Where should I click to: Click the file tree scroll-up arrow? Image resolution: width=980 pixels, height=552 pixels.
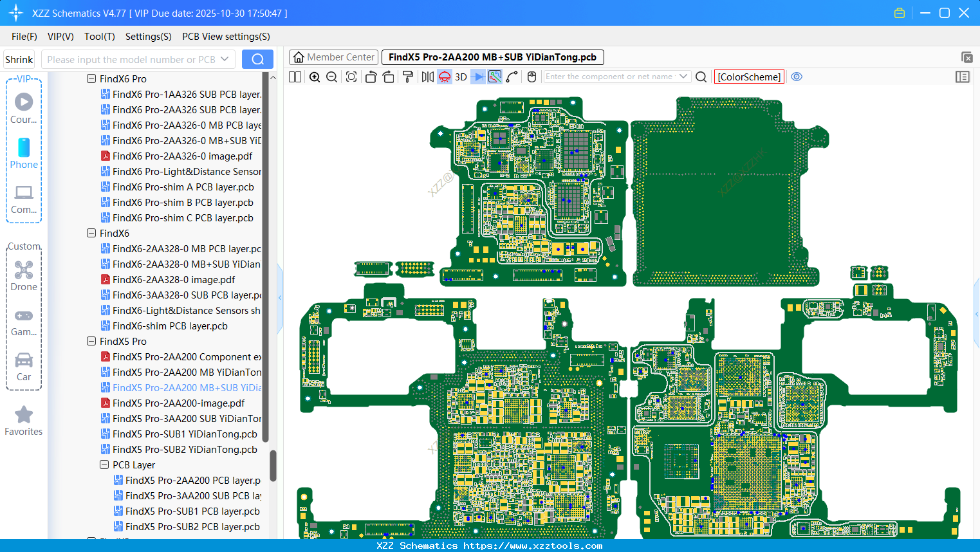tap(273, 77)
